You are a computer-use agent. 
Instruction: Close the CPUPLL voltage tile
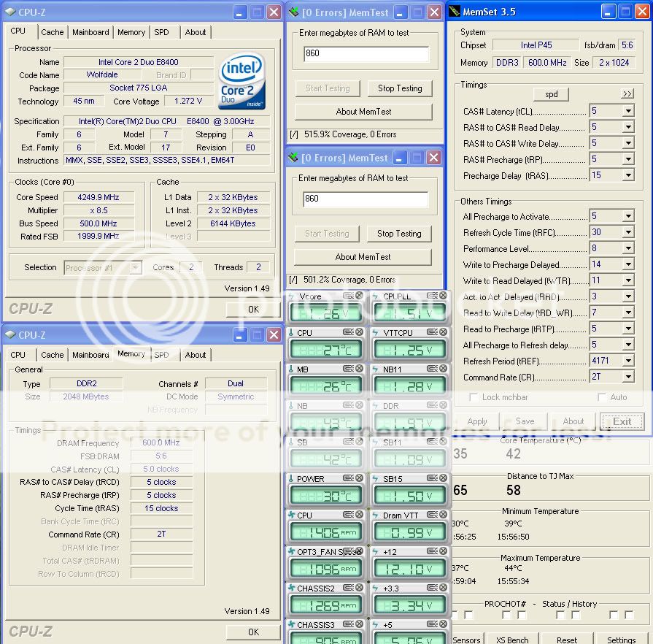click(x=443, y=296)
